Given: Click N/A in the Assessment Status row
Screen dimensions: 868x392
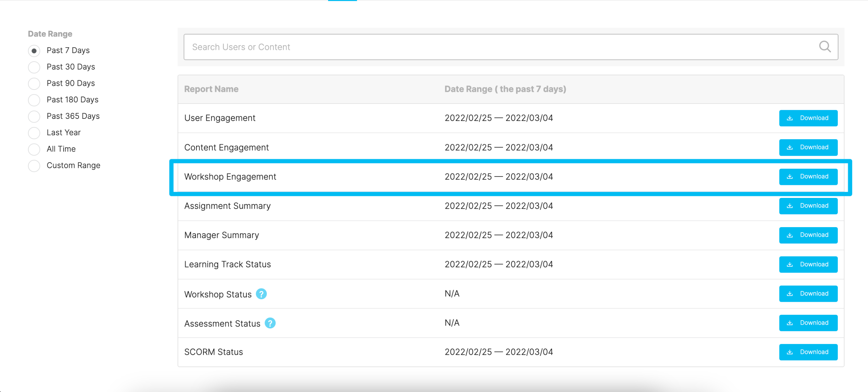Looking at the screenshot, I should pyautogui.click(x=452, y=323).
